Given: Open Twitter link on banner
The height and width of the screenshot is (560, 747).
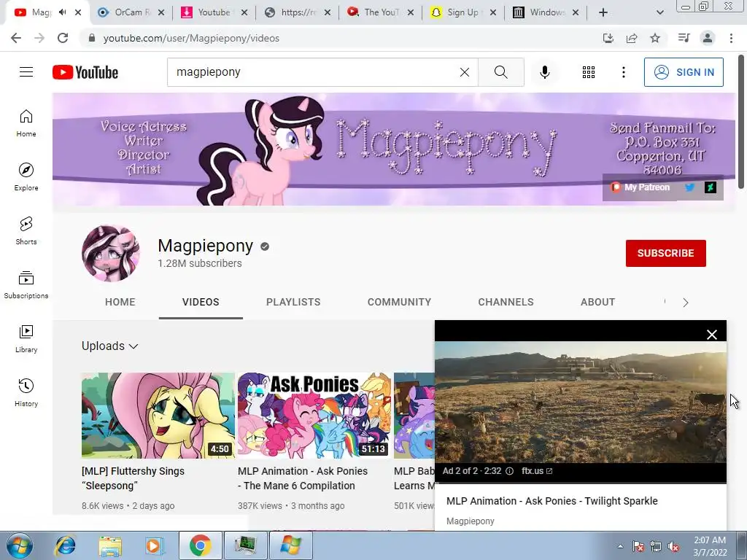Looking at the screenshot, I should pos(689,187).
